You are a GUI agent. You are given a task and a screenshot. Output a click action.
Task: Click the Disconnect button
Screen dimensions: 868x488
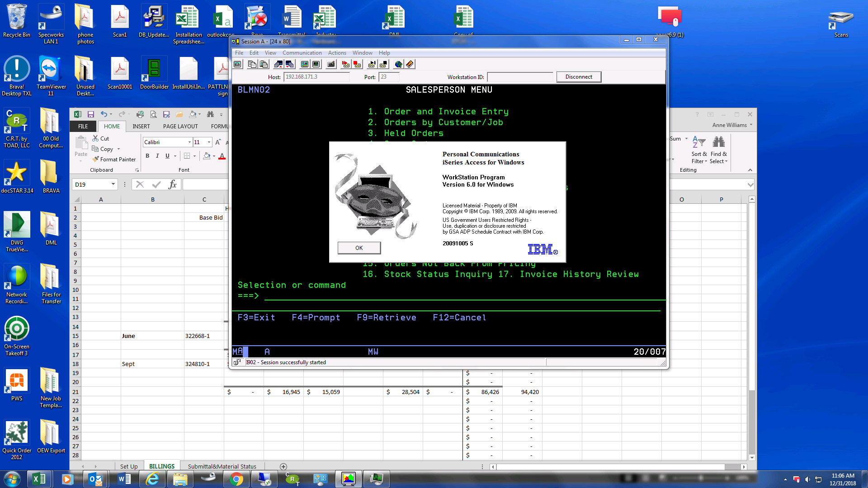[x=579, y=77]
